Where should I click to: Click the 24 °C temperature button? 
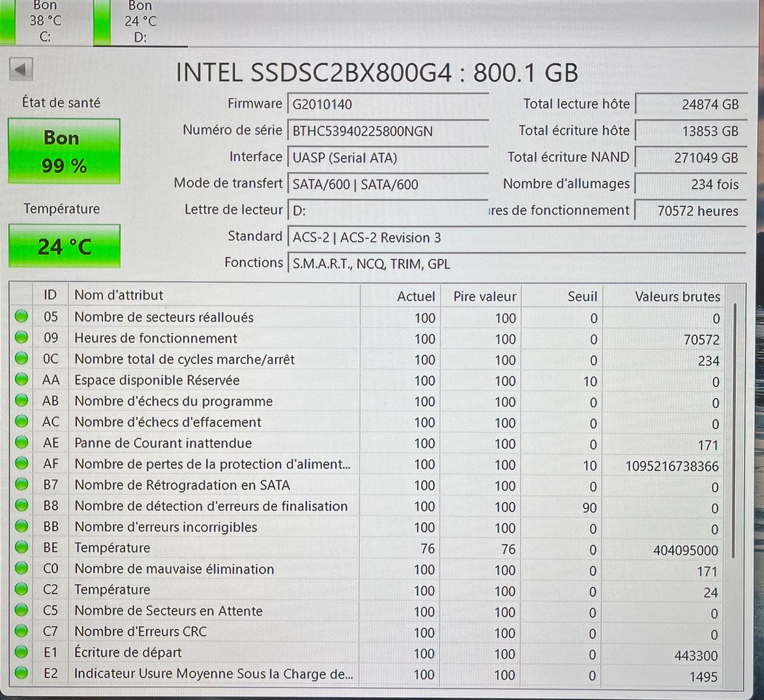[x=64, y=246]
